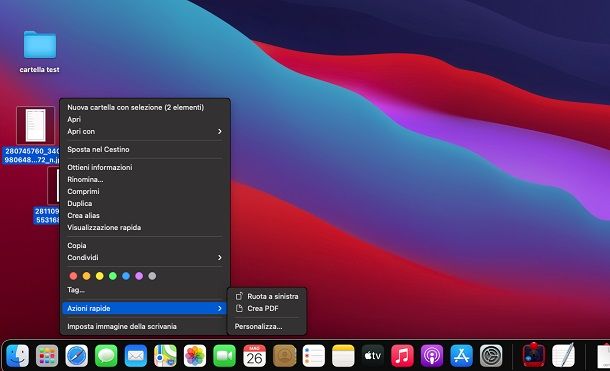Click the '280745760_340' file name label

[31, 155]
